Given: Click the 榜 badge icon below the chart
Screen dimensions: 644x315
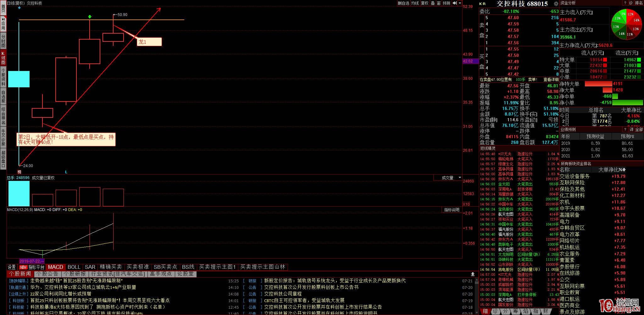Looking at the screenshot, I should coord(19,172).
